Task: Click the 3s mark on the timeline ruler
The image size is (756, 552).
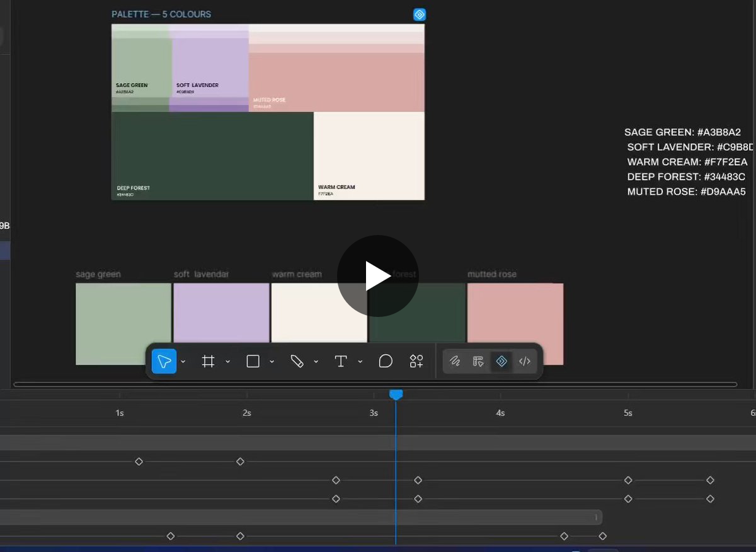Action: pos(374,413)
